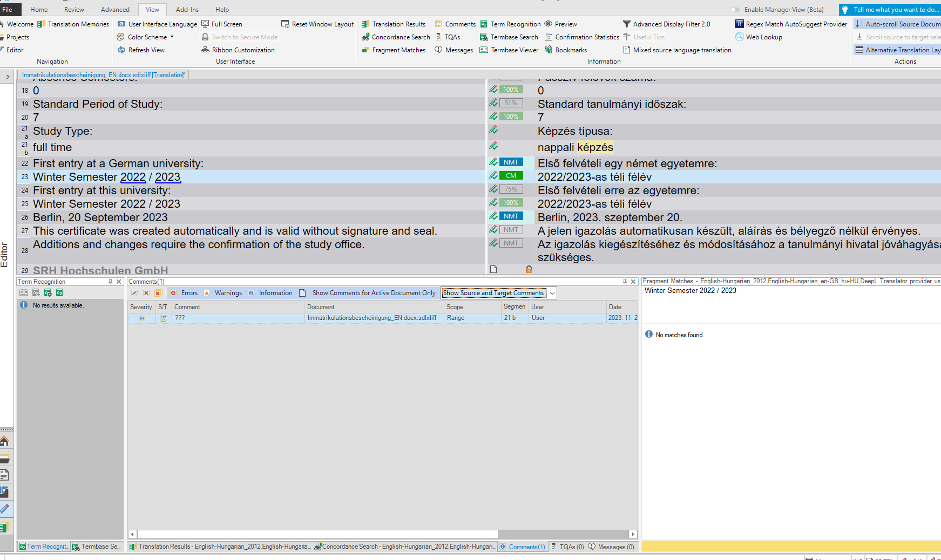Click first Term Recognition panel toolbar icon

(24, 292)
